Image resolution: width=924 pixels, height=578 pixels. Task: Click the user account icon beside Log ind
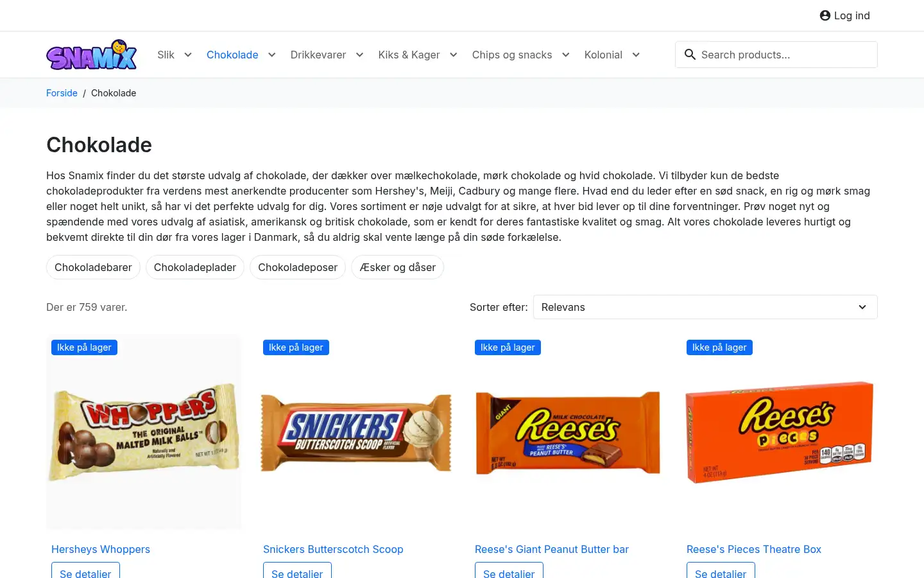pos(825,15)
